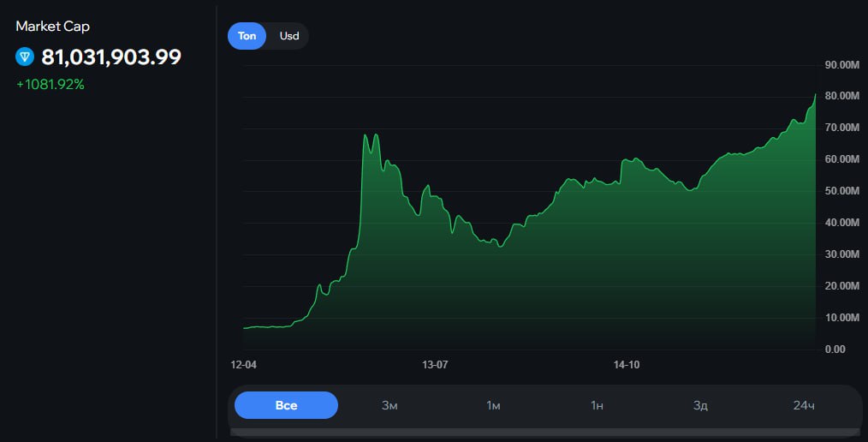Image resolution: width=868 pixels, height=442 pixels.
Task: Click the chart's latest point at the far right
Action: tap(815, 94)
